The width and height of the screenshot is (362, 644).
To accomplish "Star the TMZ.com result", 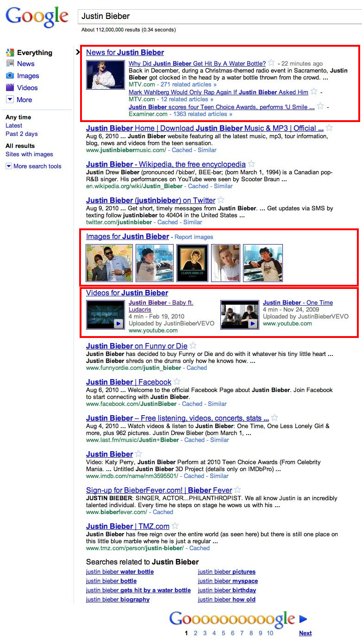I will pos(175,526).
